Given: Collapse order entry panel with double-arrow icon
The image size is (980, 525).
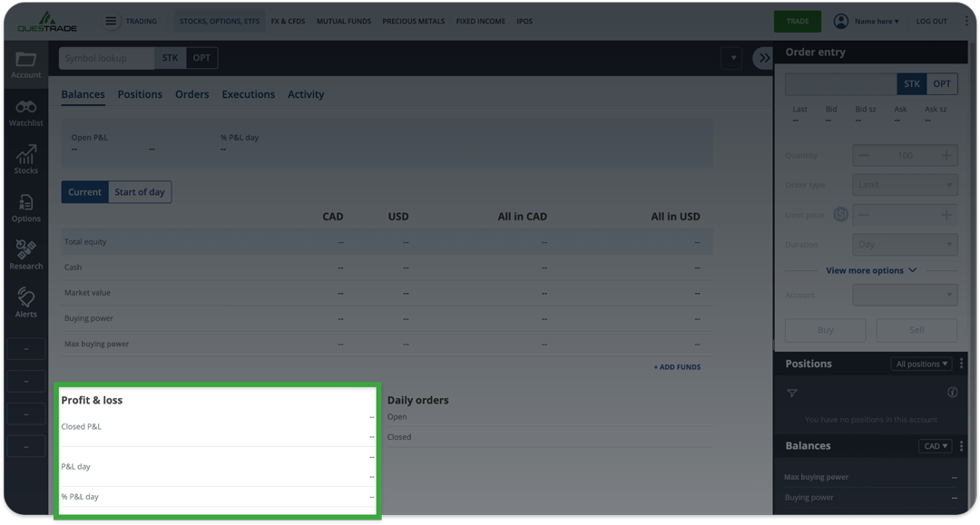Looking at the screenshot, I should (x=763, y=58).
